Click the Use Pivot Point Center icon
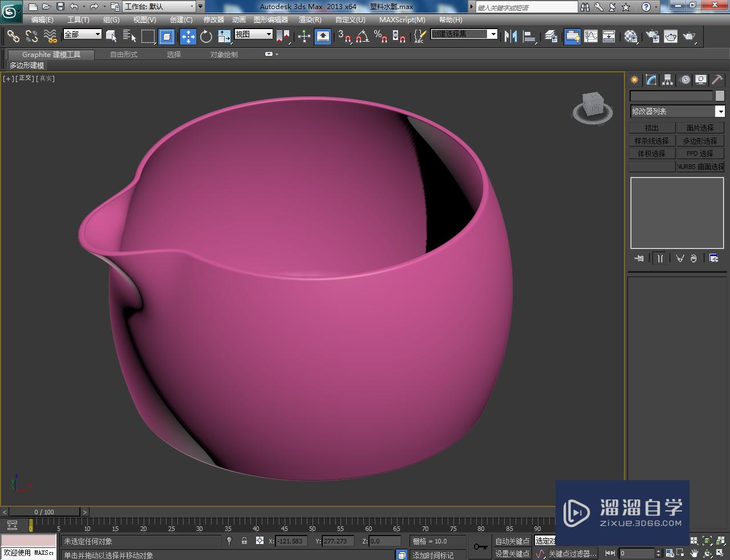 (x=283, y=36)
